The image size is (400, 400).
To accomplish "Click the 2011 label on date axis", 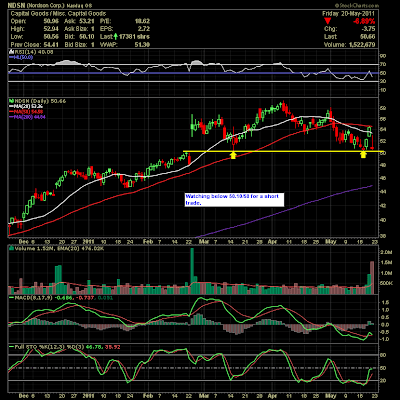I will point(88,242).
